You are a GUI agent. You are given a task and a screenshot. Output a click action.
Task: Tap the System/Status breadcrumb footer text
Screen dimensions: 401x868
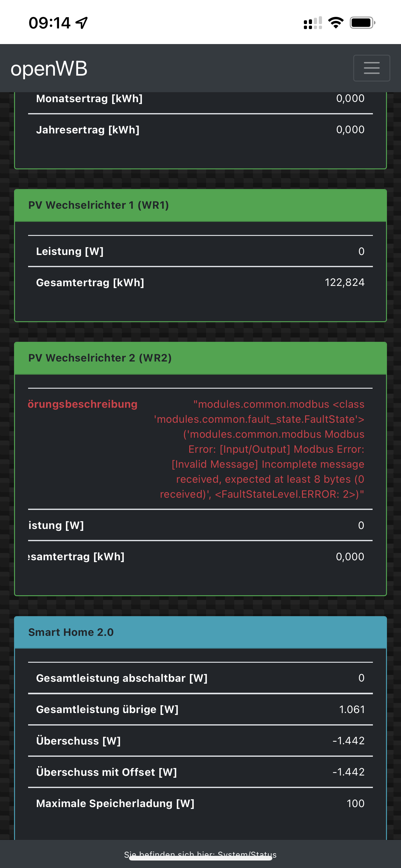tap(200, 854)
